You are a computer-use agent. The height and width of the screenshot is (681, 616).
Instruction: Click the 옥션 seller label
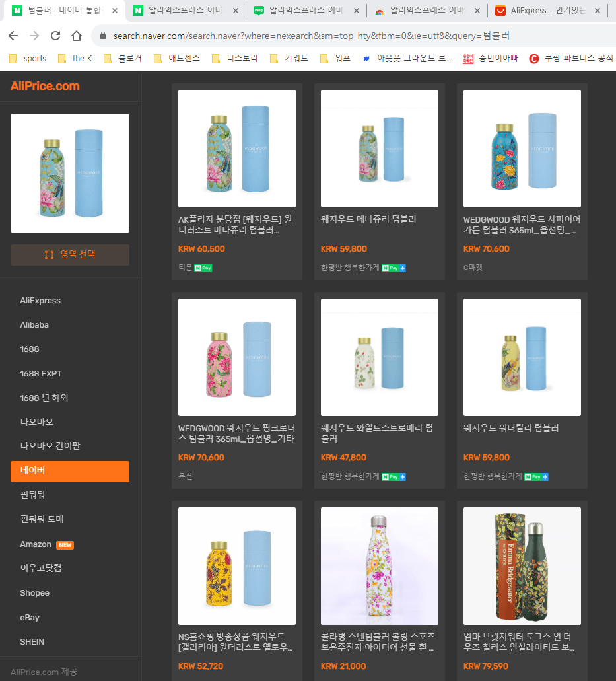tap(186, 476)
